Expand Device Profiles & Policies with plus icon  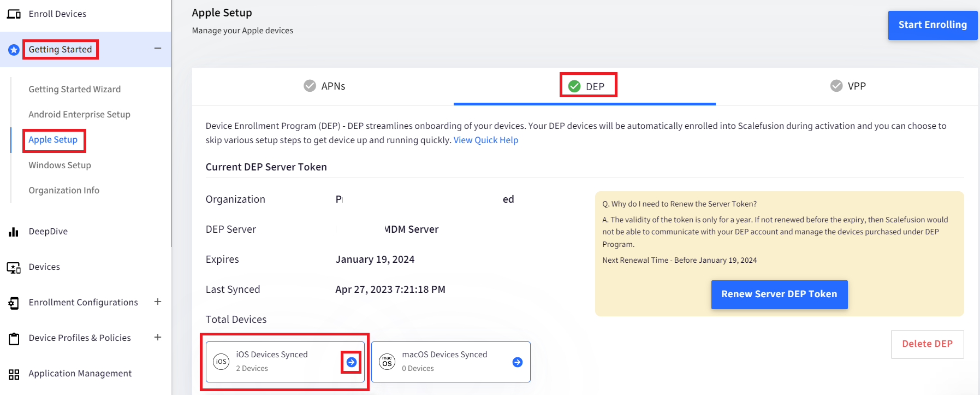158,337
